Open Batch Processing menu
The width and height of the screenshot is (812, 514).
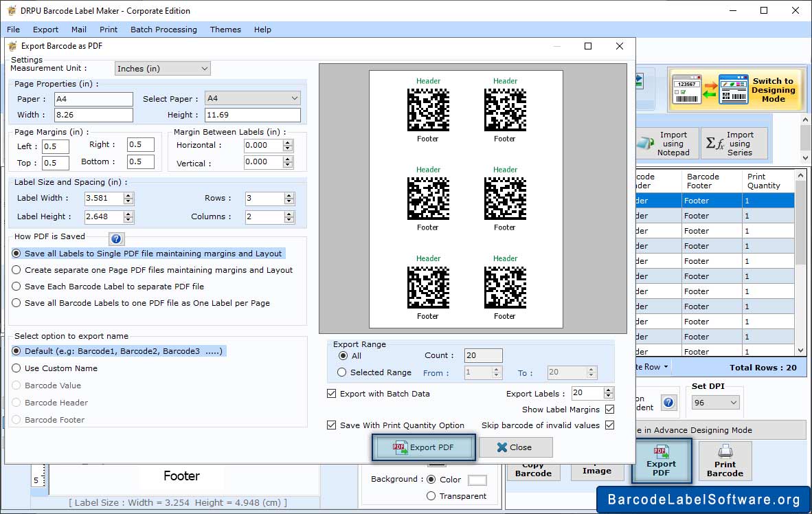pos(163,30)
